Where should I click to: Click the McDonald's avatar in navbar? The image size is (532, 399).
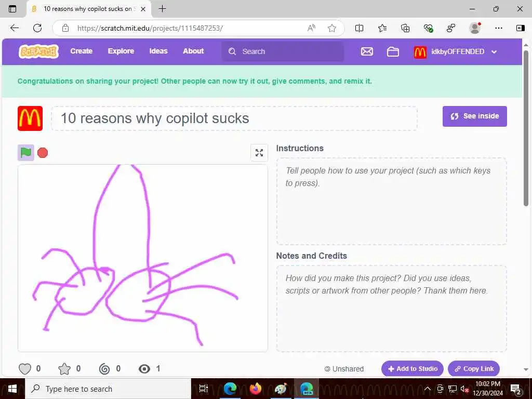[x=420, y=52]
